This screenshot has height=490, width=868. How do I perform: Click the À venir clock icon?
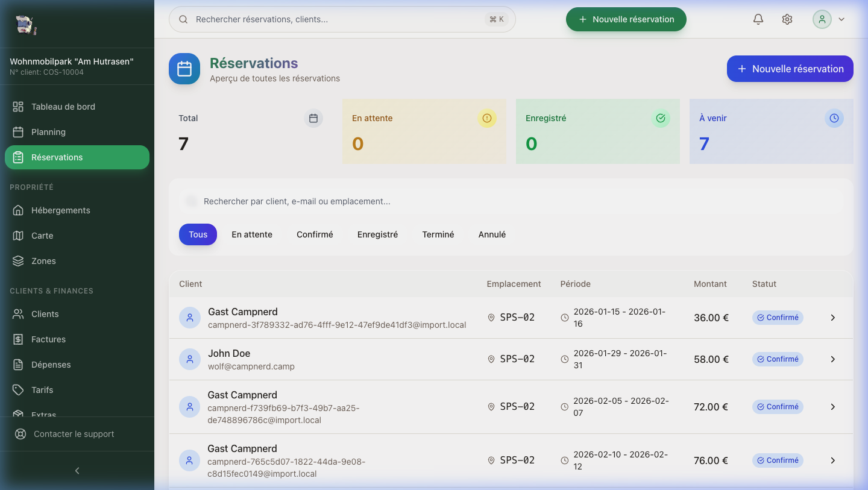pos(834,118)
